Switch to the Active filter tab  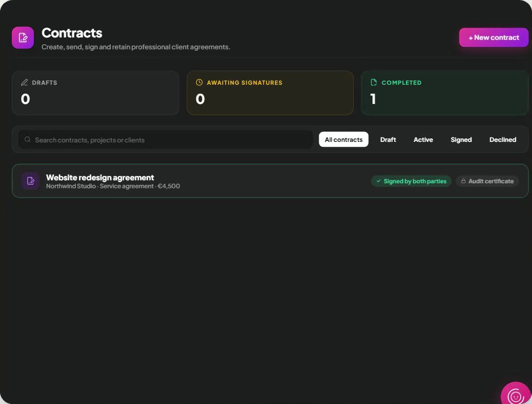[x=423, y=139]
